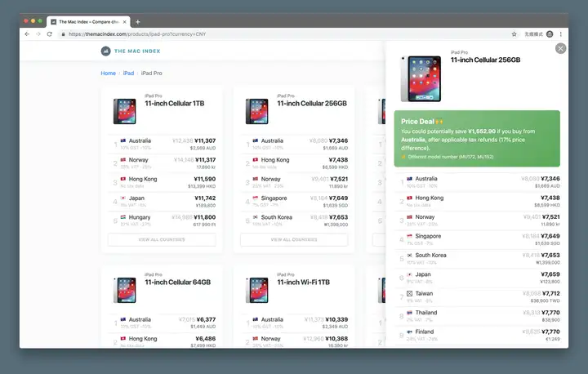588x374 pixels.
Task: Click the different model number notice
Action: pos(448,157)
